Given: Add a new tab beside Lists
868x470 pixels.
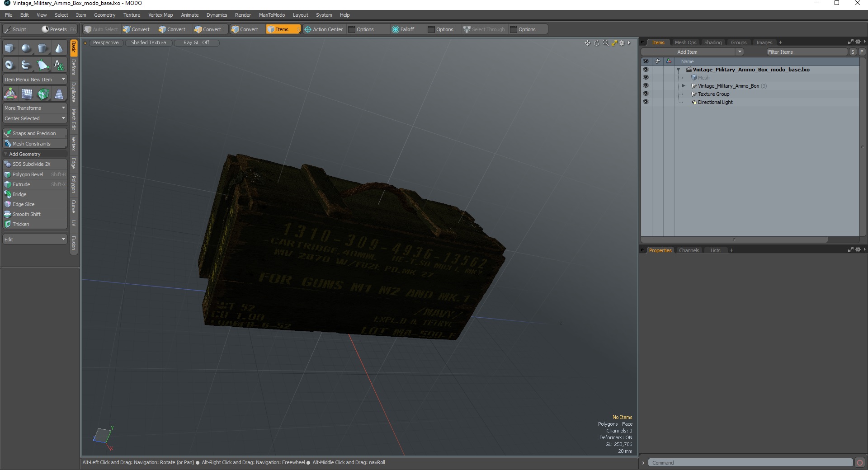Looking at the screenshot, I should coord(731,250).
